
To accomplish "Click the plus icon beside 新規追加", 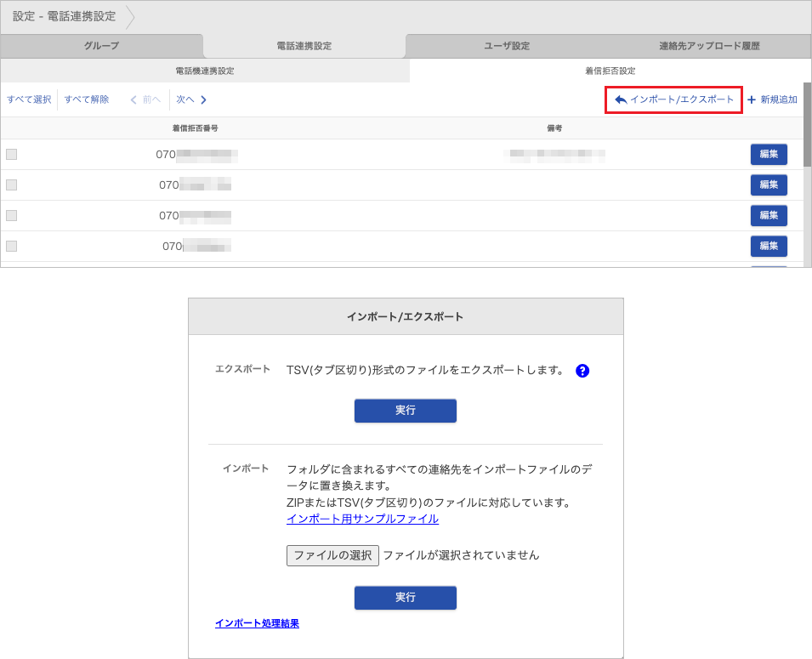I will click(x=752, y=99).
